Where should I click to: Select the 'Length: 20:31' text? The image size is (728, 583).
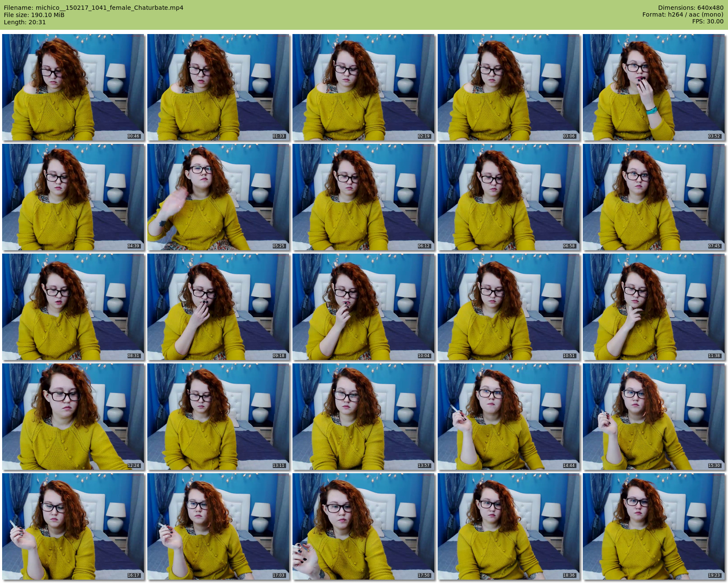[25, 22]
